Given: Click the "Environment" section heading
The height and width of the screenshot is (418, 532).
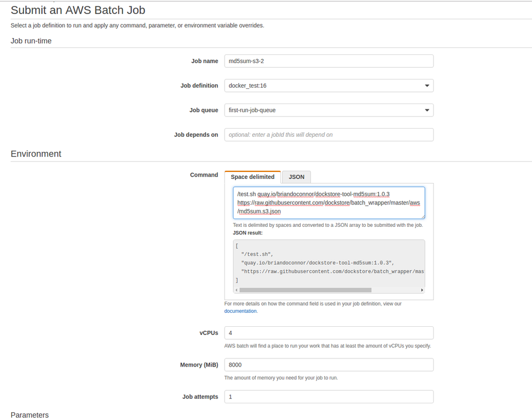Looking at the screenshot, I should point(36,154).
